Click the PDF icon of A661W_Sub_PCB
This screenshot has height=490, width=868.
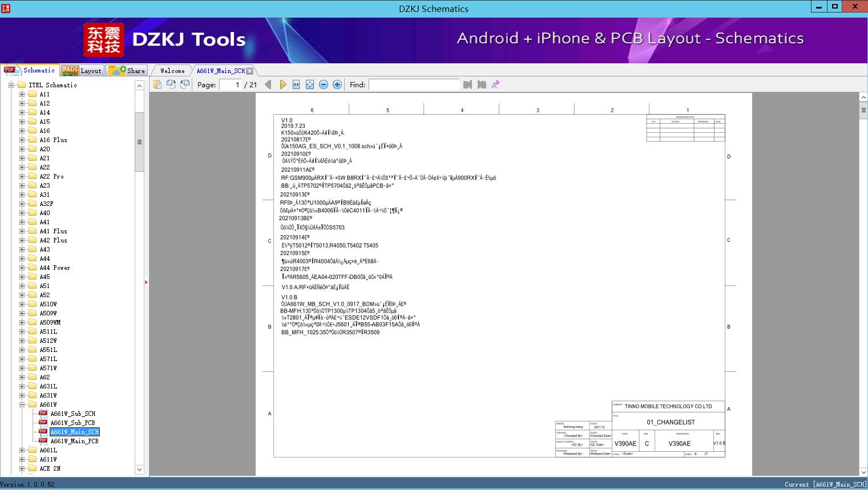(x=43, y=423)
